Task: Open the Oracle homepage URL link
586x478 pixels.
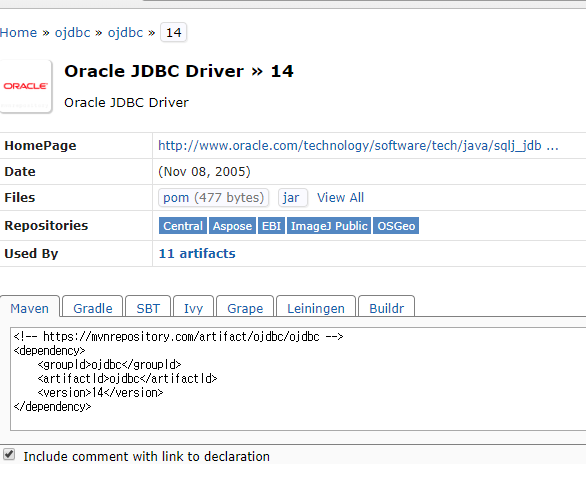Action: (358, 145)
